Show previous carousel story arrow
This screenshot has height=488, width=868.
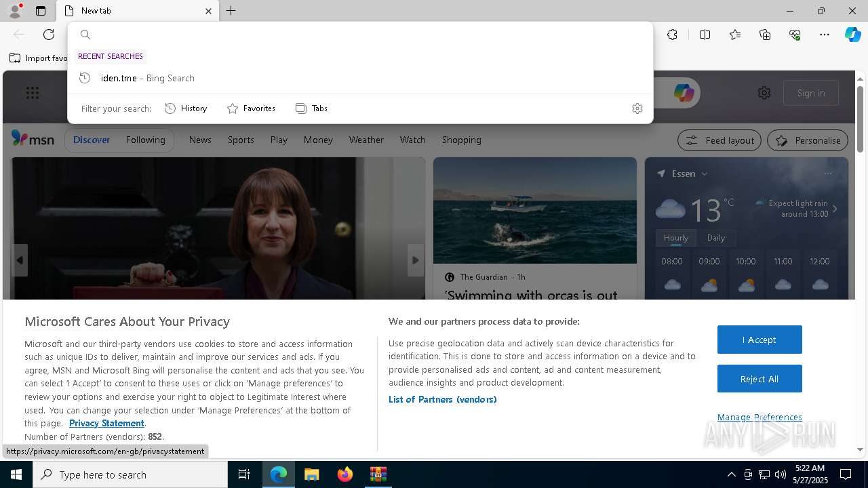click(20, 260)
